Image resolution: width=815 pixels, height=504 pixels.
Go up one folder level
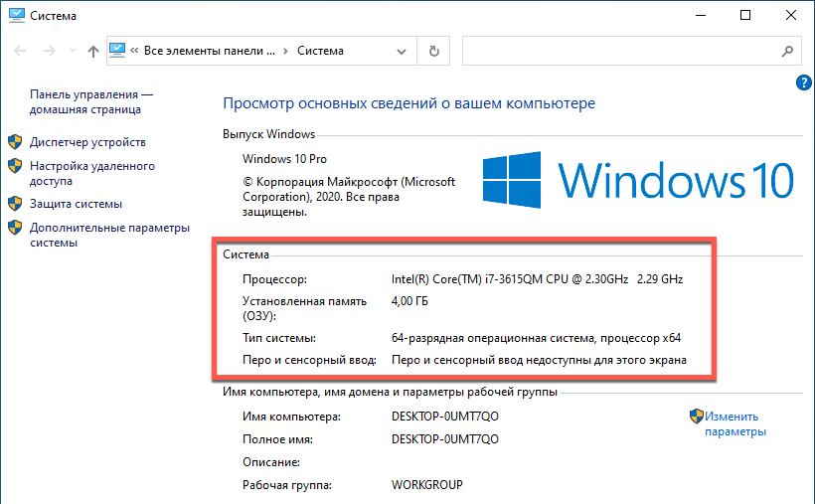tap(93, 51)
